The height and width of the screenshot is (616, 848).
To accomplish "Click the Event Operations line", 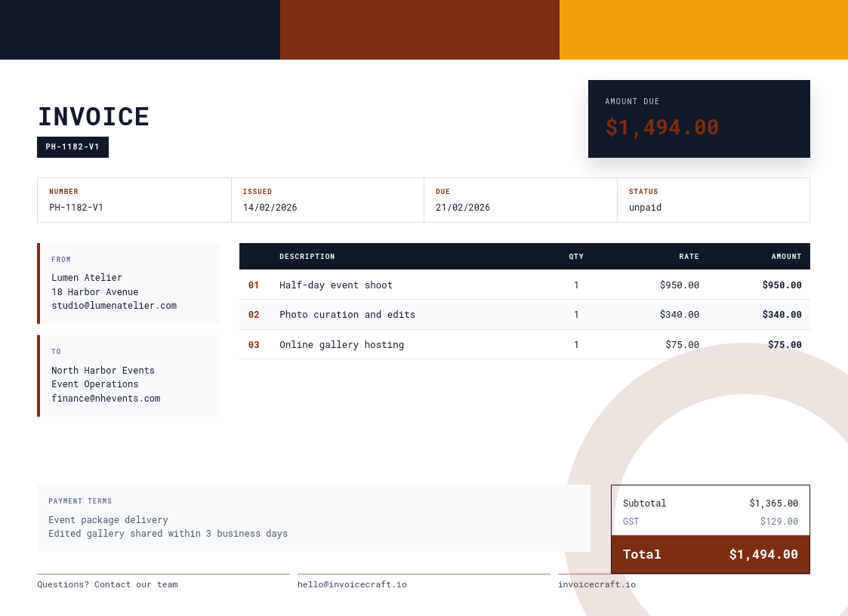I will (94, 384).
